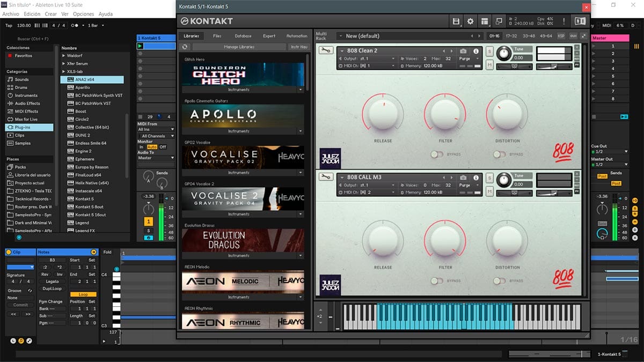Open Packs in Ableton Places
Image resolution: width=644 pixels, height=362 pixels.
click(20, 167)
